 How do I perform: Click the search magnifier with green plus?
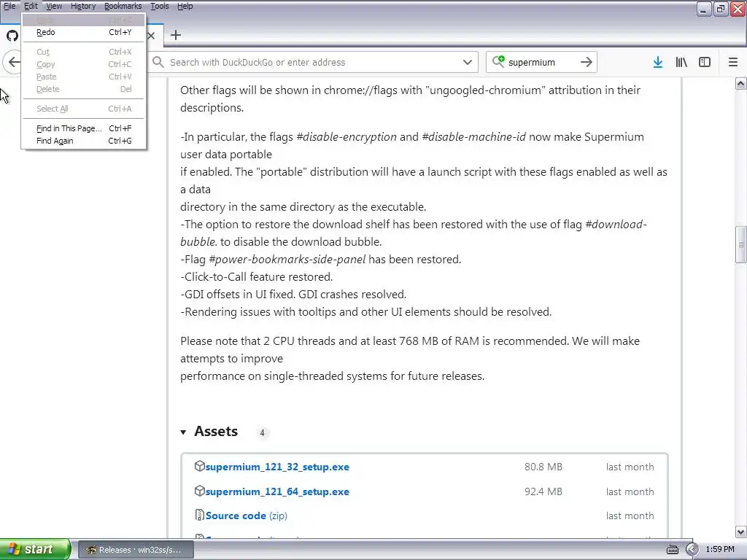tap(498, 62)
